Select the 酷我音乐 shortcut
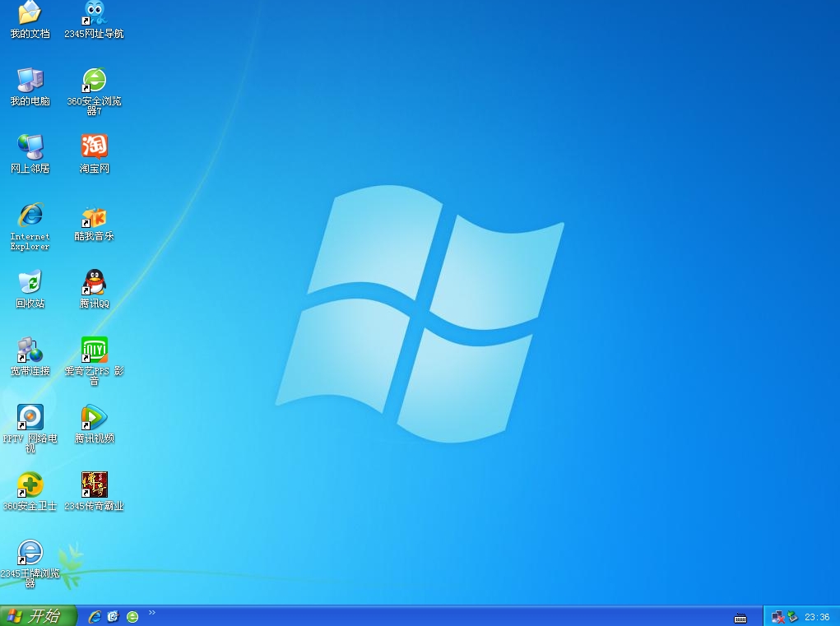 95,222
